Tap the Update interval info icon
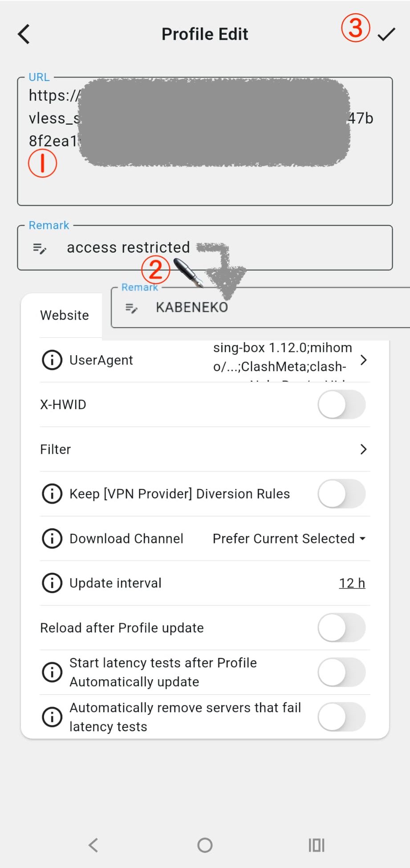410x868 pixels. (x=52, y=583)
